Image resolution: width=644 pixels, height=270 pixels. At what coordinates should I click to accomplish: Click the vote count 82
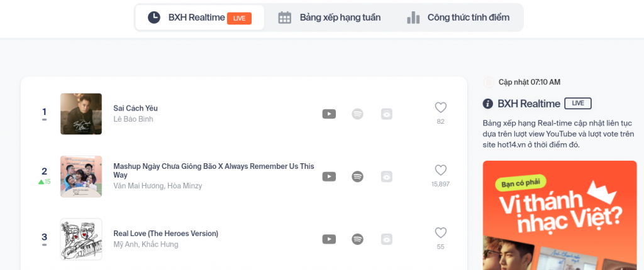pyautogui.click(x=441, y=121)
